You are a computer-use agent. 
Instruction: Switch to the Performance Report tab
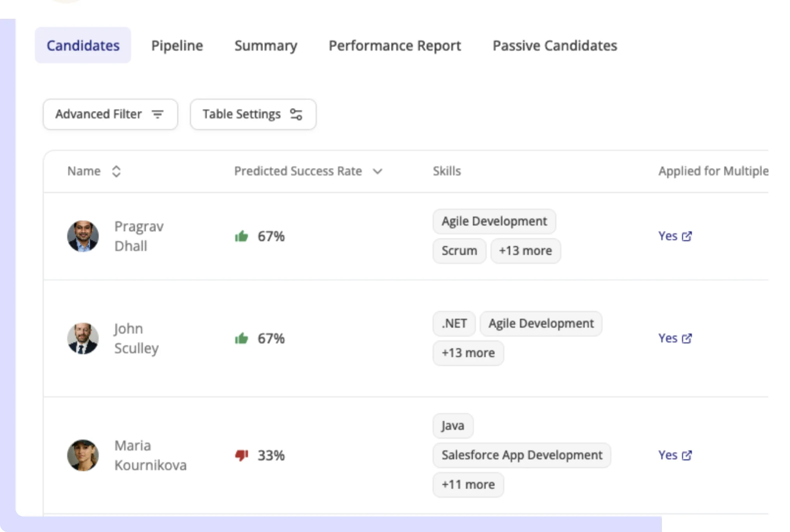(395, 45)
